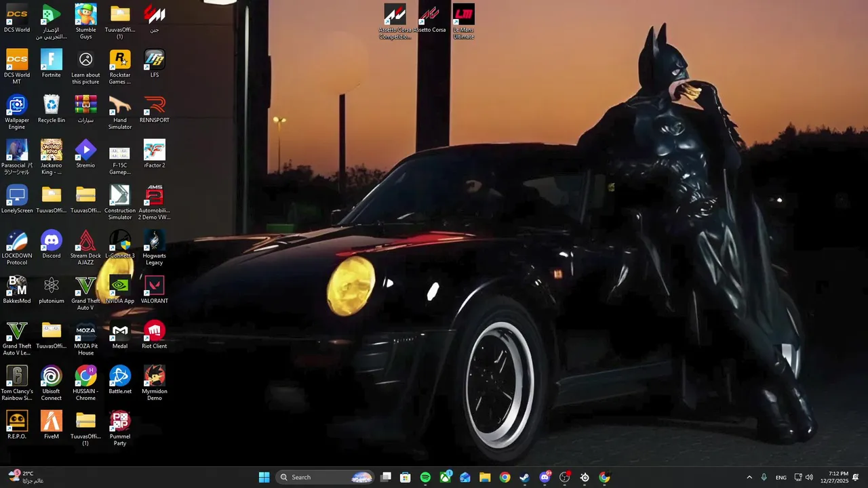
Task: Select the rFactor 2 icon
Action: pyautogui.click(x=155, y=154)
